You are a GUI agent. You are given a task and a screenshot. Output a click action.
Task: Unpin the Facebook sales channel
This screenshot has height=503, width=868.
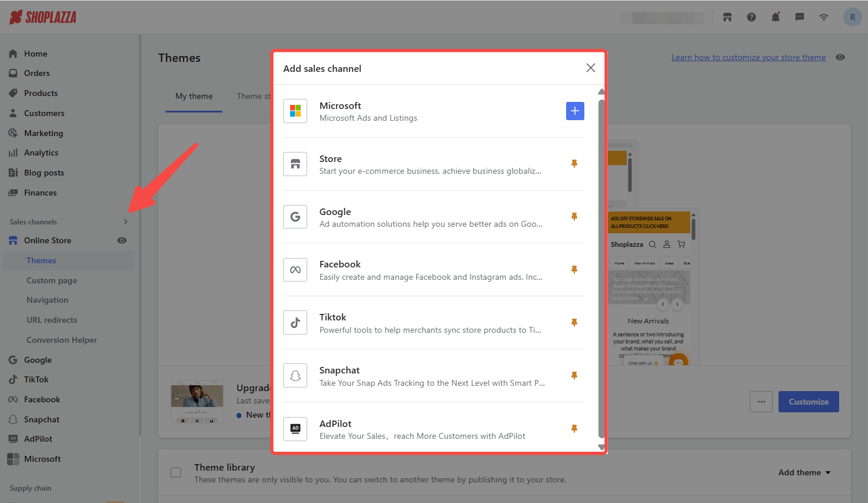tap(574, 270)
